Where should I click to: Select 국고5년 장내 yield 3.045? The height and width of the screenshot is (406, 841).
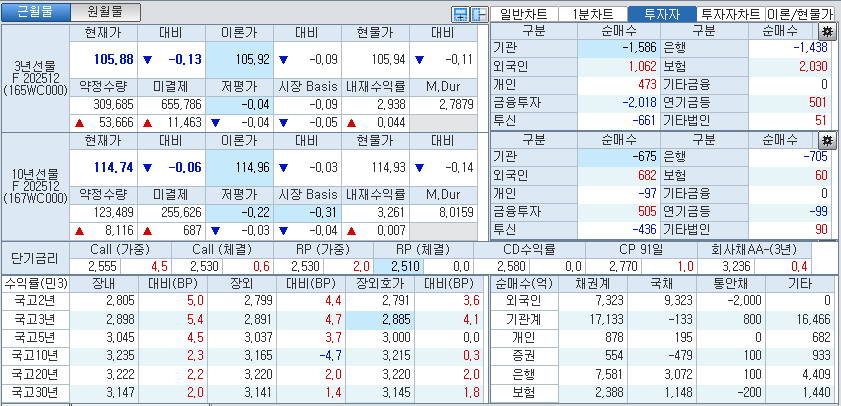104,338
